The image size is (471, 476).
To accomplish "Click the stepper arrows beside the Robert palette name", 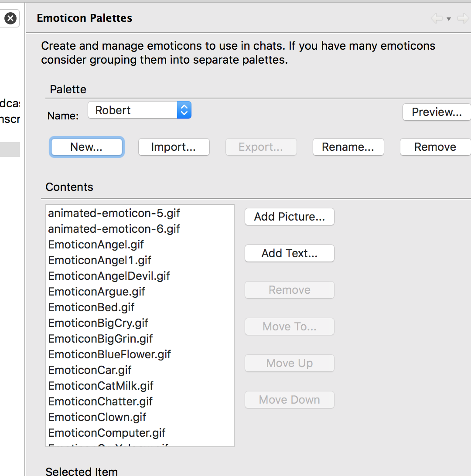I will (x=184, y=110).
